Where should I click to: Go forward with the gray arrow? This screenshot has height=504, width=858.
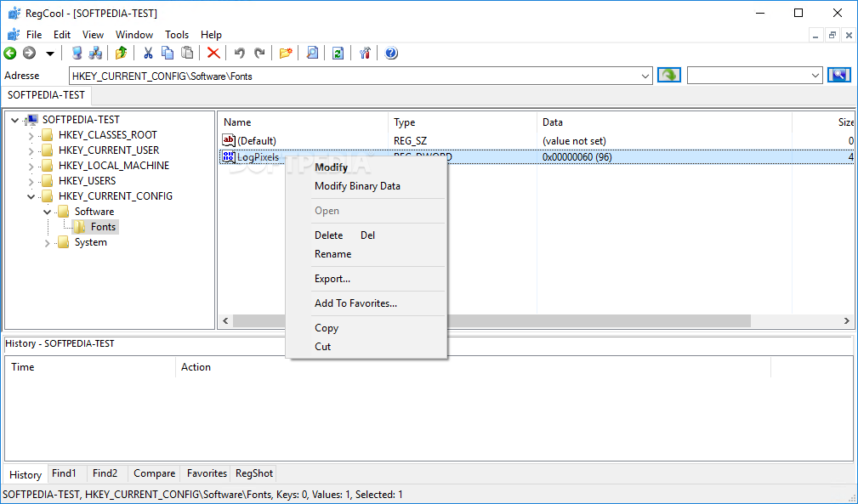[30, 53]
